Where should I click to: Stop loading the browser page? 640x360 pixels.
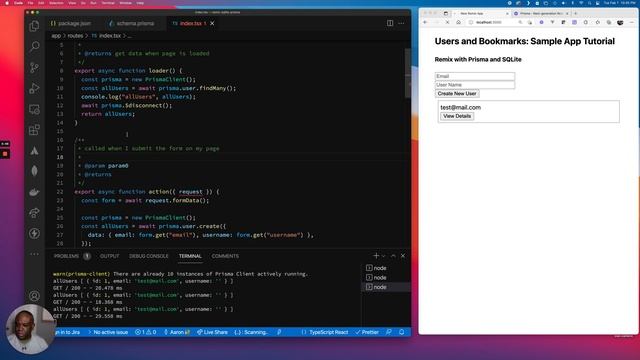coord(447,22)
